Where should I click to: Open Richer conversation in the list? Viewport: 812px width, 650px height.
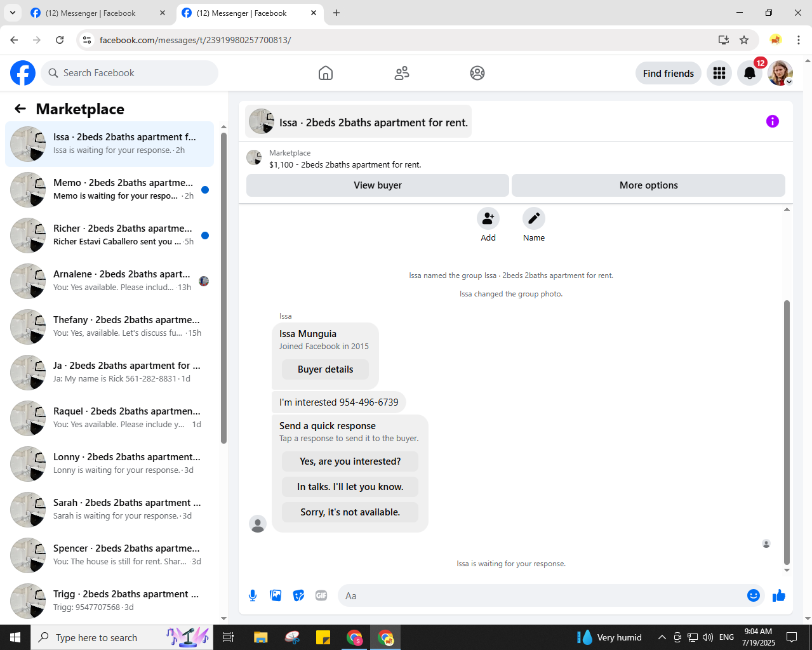tap(109, 235)
